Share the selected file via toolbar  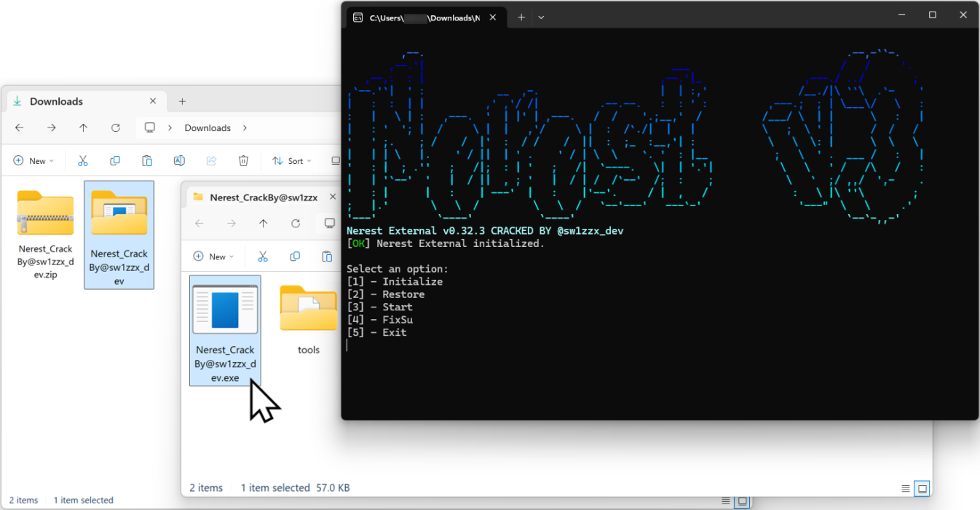211,160
